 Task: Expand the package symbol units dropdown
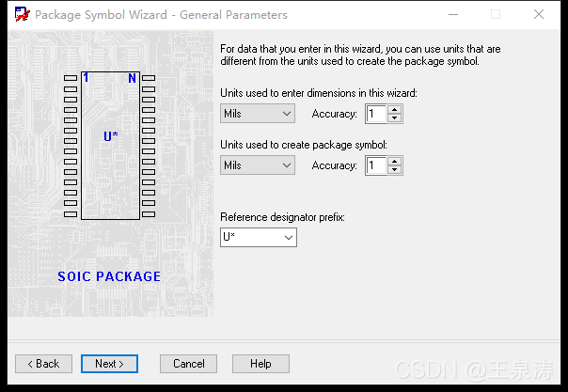(x=287, y=165)
